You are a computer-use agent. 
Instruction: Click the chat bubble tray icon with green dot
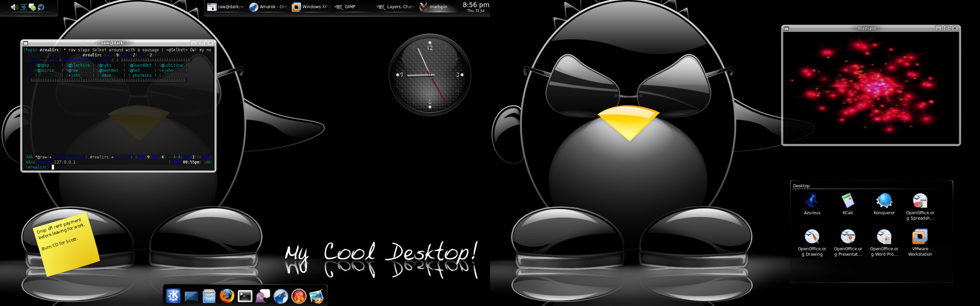point(32,7)
